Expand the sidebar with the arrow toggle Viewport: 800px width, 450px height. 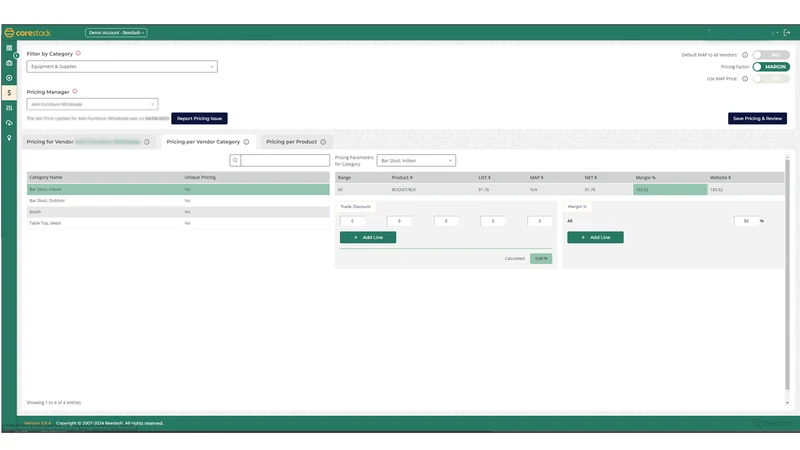coord(16,55)
